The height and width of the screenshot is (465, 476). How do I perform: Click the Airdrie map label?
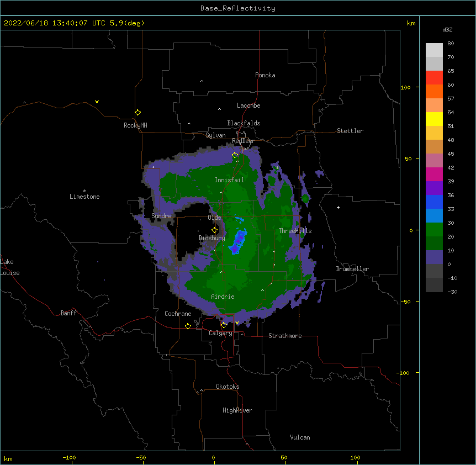point(223,297)
